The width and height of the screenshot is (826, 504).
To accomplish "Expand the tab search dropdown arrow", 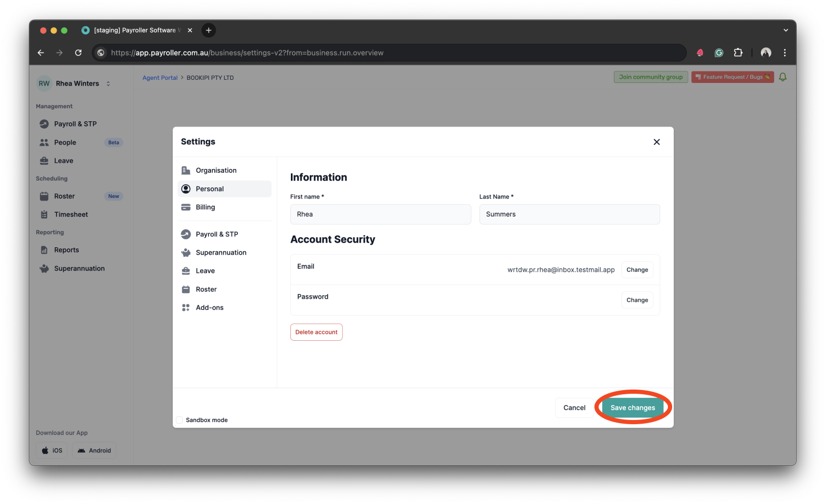I will click(786, 30).
